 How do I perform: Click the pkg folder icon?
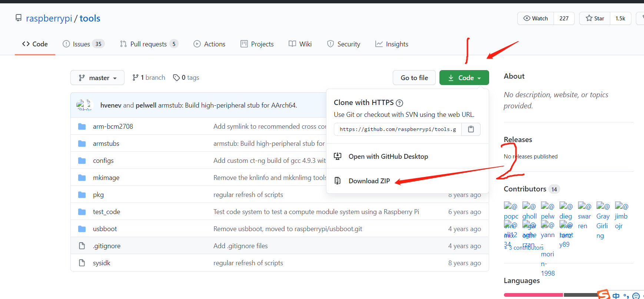tap(82, 195)
